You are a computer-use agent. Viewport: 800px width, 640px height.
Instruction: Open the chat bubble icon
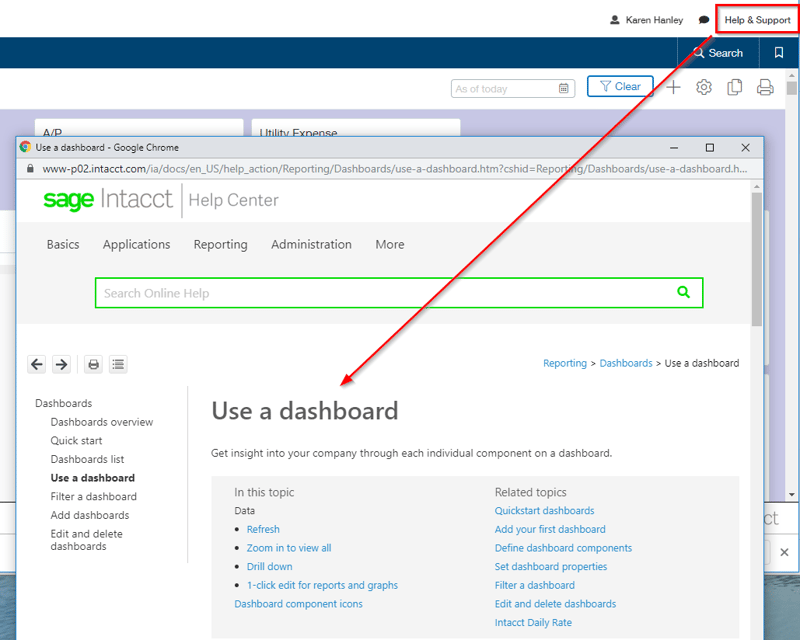[x=704, y=20]
